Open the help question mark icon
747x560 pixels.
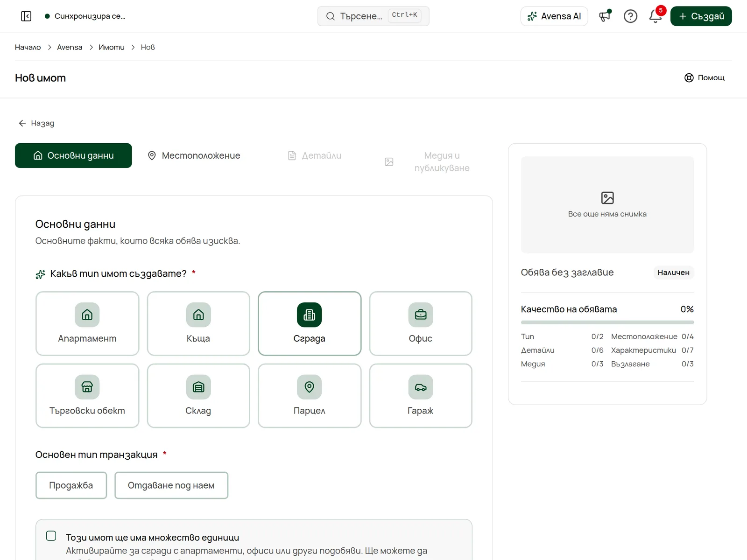(630, 16)
